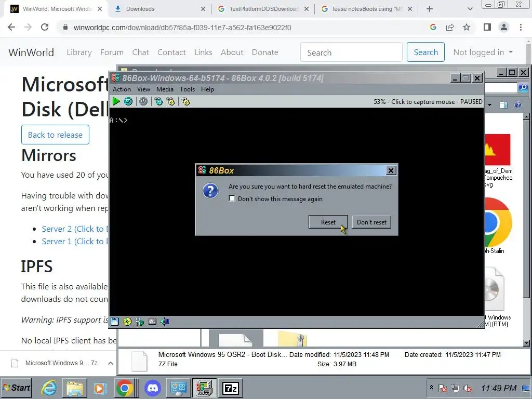Open 86Box View menu
The width and height of the screenshot is (532, 399).
(x=143, y=89)
